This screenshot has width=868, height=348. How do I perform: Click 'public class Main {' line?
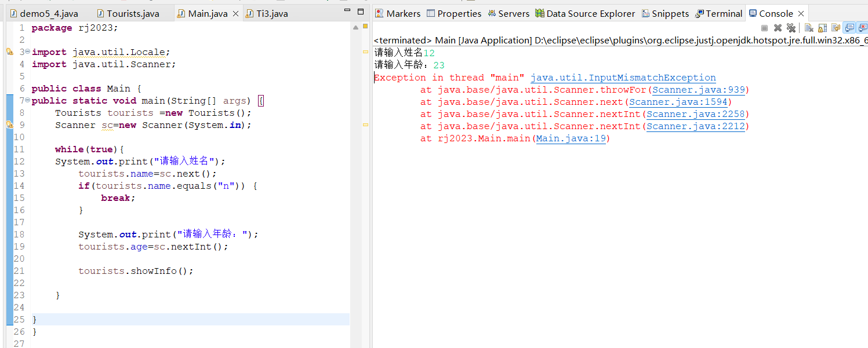click(86, 89)
